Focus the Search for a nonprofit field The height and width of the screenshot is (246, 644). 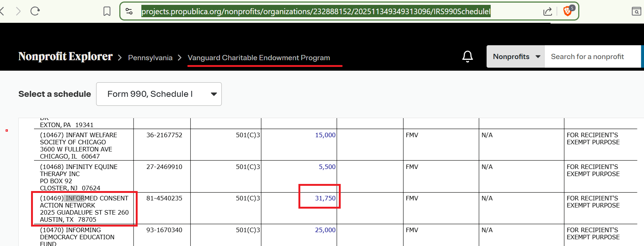pyautogui.click(x=593, y=56)
